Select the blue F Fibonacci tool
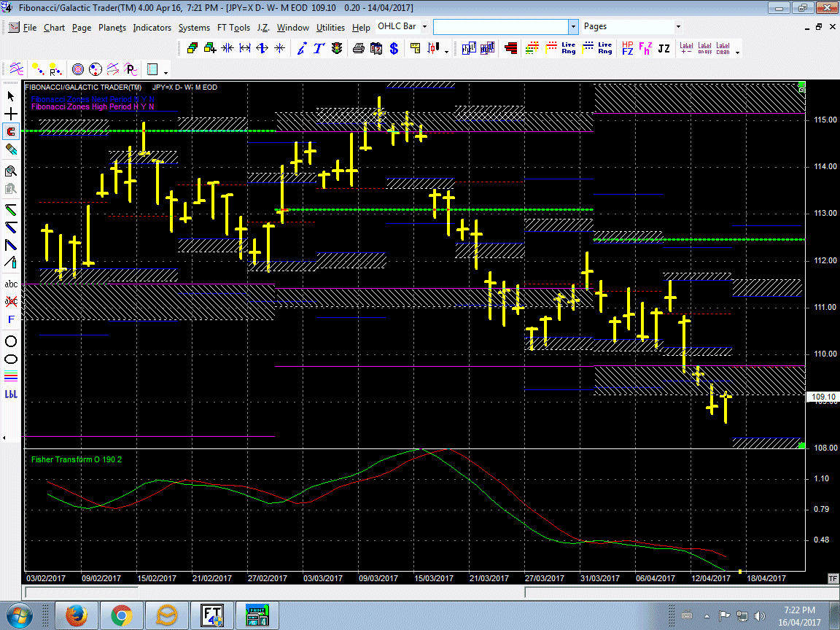840x630 pixels. click(11, 319)
